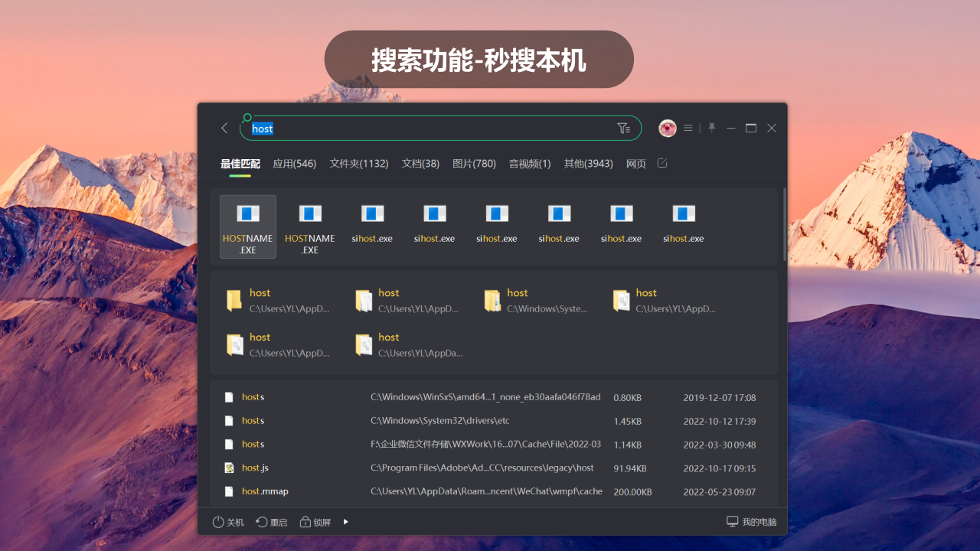This screenshot has width=980, height=551.
Task: Switch to the 图片(780) tab
Action: [474, 163]
